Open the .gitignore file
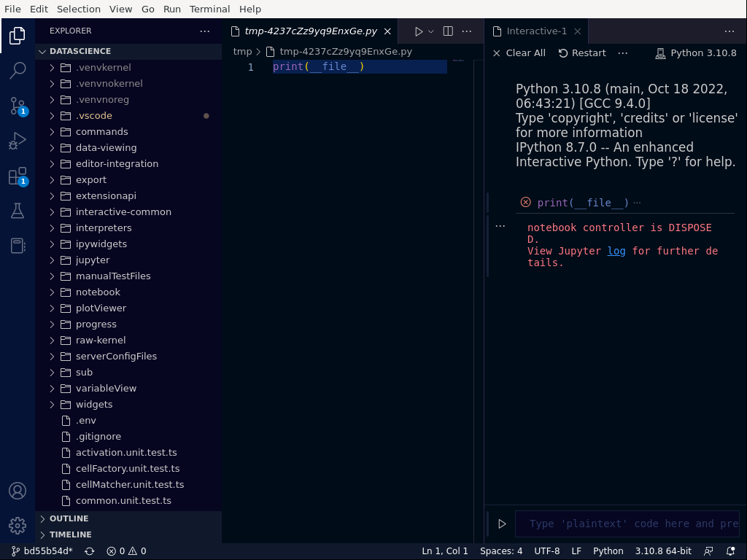This screenshot has width=747, height=560. (128, 437)
